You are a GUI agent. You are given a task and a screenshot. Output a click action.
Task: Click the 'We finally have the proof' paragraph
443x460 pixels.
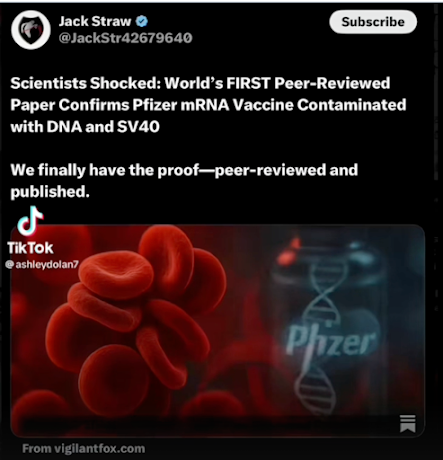tap(184, 180)
